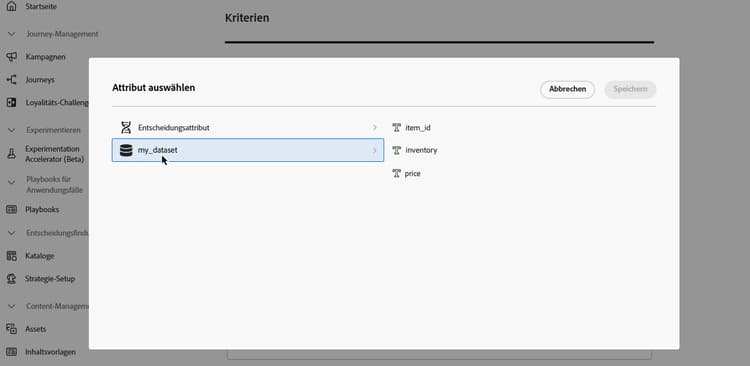Click the Abbrechen button
The image size is (750, 366).
(567, 89)
